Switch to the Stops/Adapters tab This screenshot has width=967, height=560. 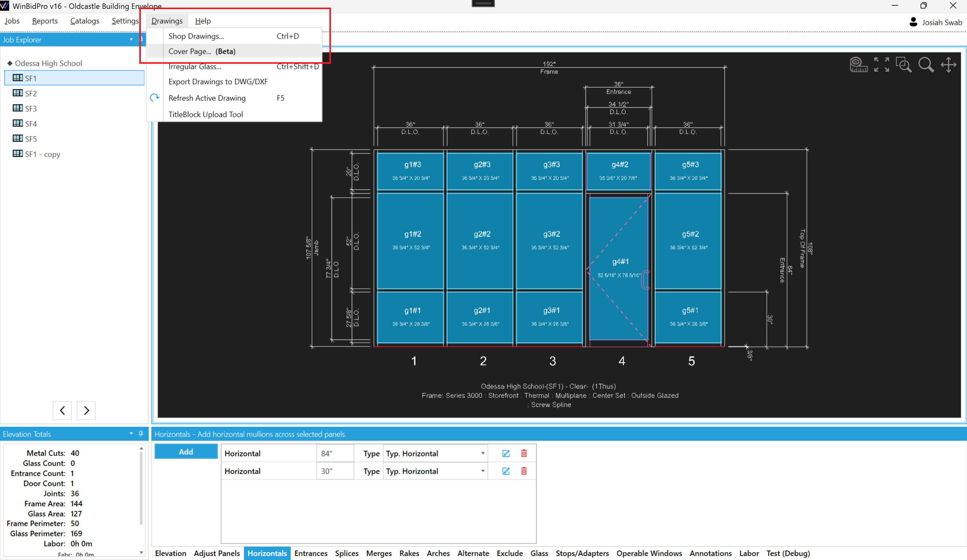[x=582, y=553]
